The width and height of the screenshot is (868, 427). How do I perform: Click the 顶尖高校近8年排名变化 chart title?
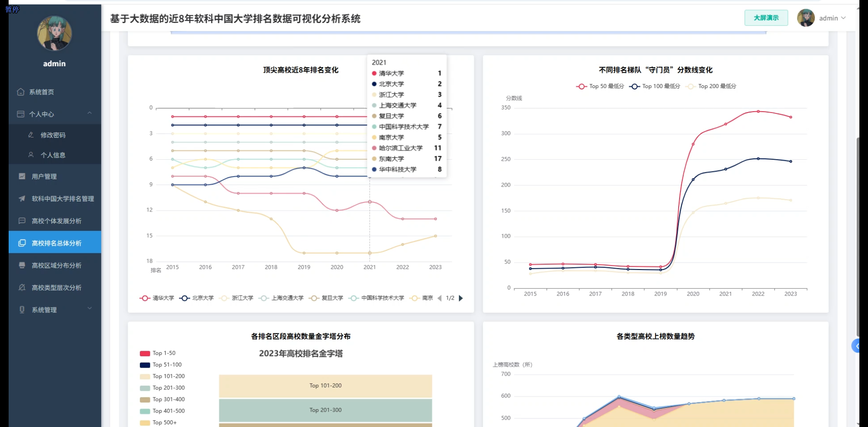coord(301,70)
